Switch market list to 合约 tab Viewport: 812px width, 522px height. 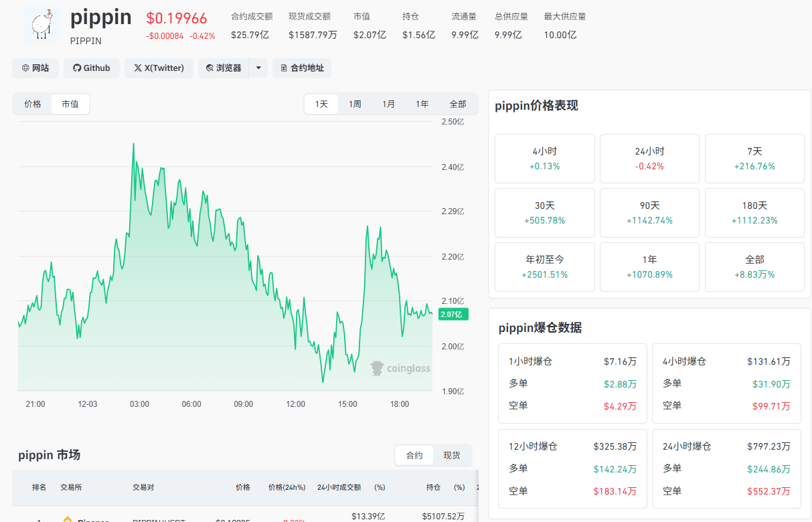(414, 455)
